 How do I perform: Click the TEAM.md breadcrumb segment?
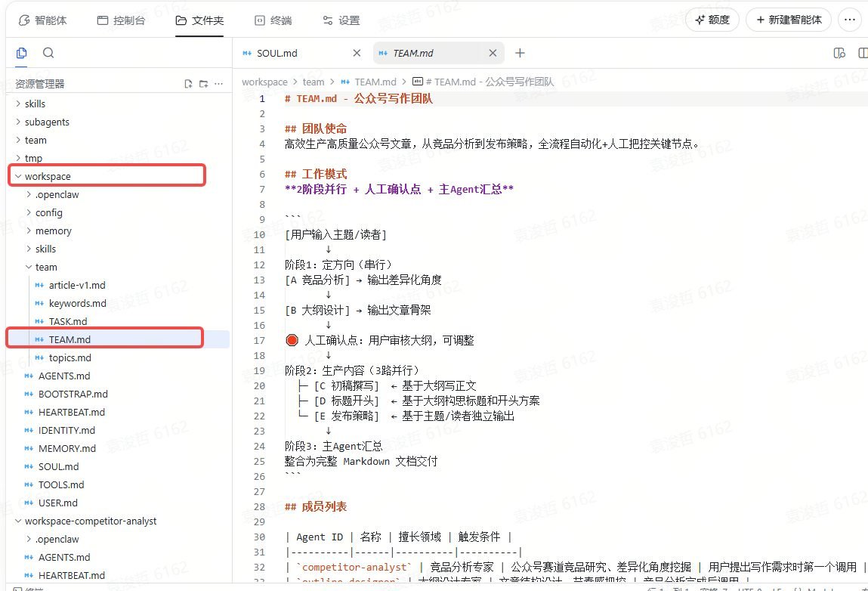(375, 82)
